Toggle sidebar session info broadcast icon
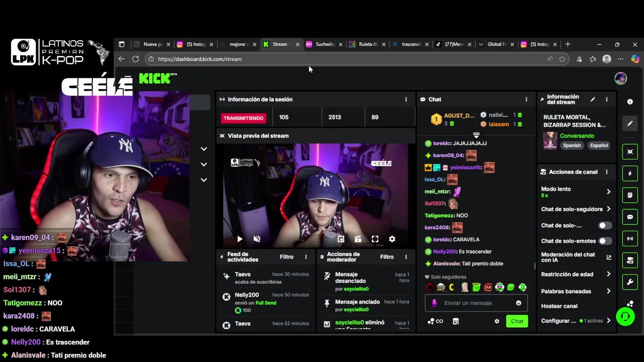 pyautogui.click(x=630, y=239)
